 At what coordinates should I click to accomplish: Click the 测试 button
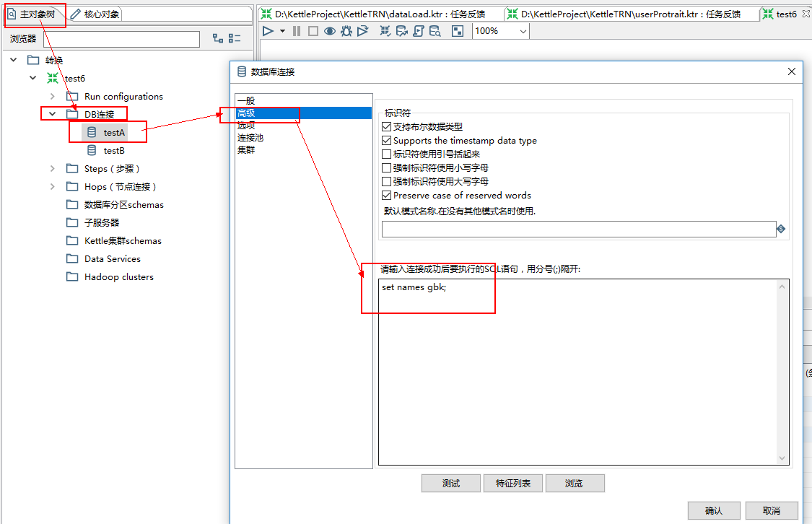coord(451,483)
